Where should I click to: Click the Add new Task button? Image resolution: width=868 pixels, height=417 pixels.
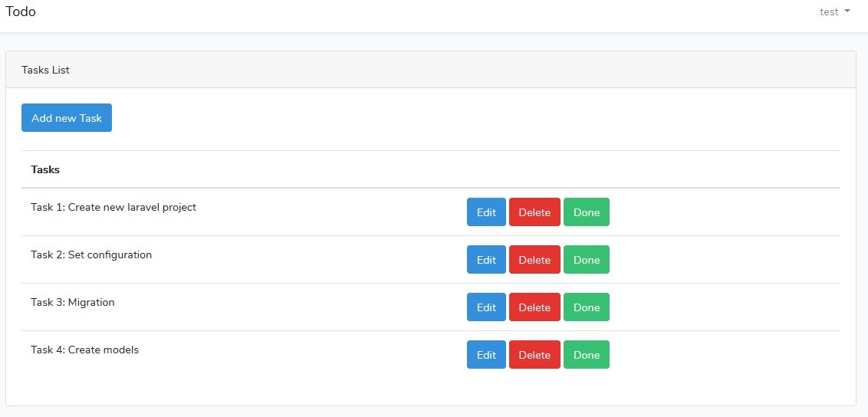[x=67, y=118]
